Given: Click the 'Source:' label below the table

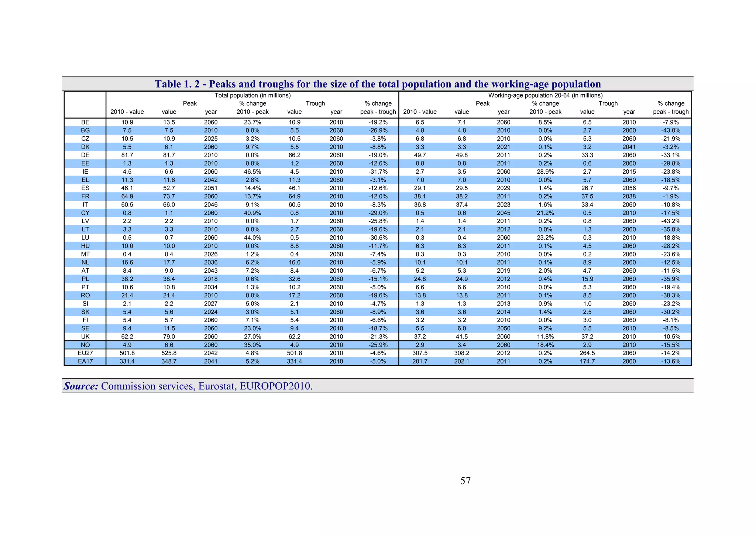Looking at the screenshot, I should pos(81,386).
